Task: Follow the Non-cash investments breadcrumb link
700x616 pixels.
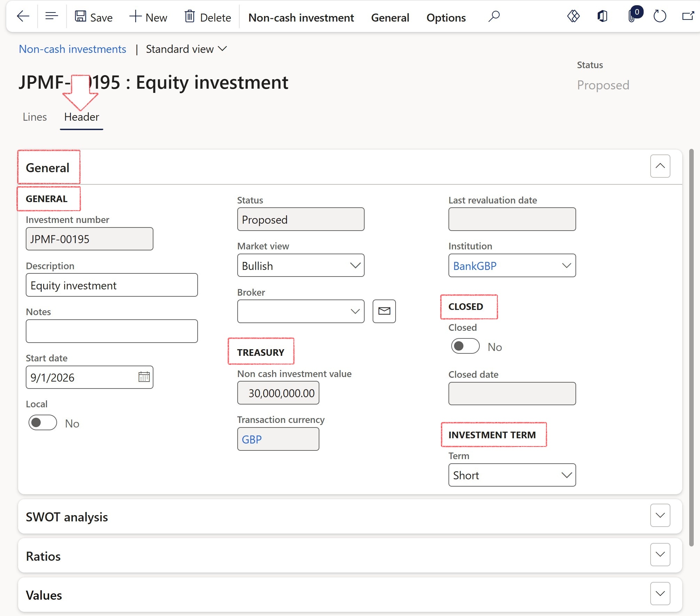Action: [72, 49]
